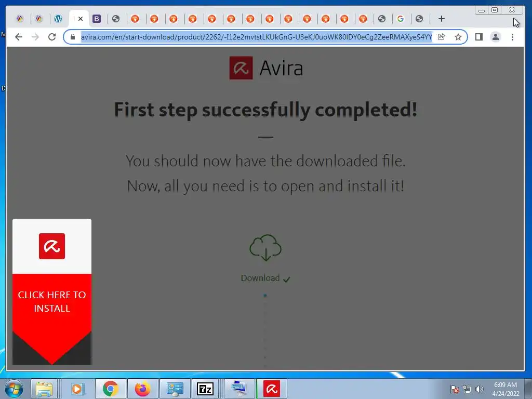This screenshot has height=399, width=532.
Task: Click 'You should now have the downloaded file.'
Action: tap(265, 161)
